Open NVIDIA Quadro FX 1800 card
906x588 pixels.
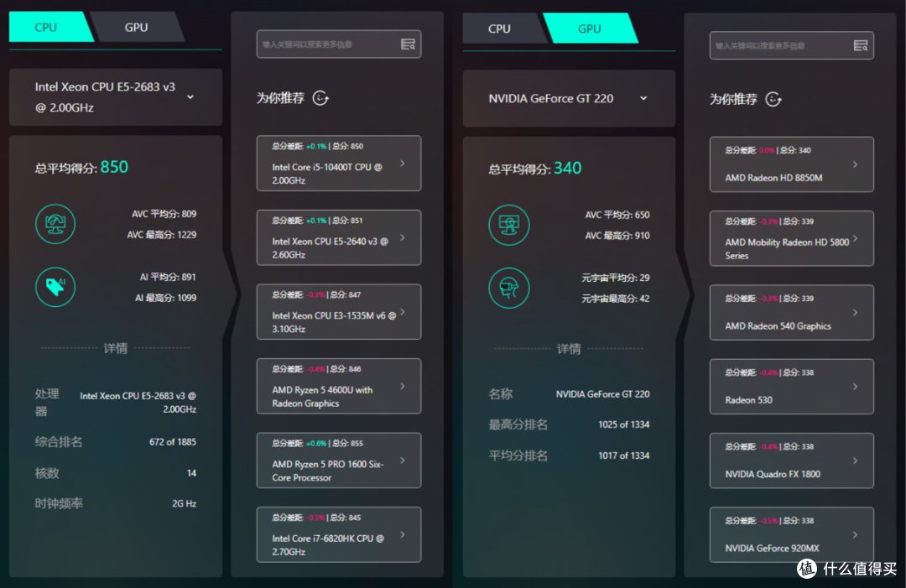pos(792,461)
